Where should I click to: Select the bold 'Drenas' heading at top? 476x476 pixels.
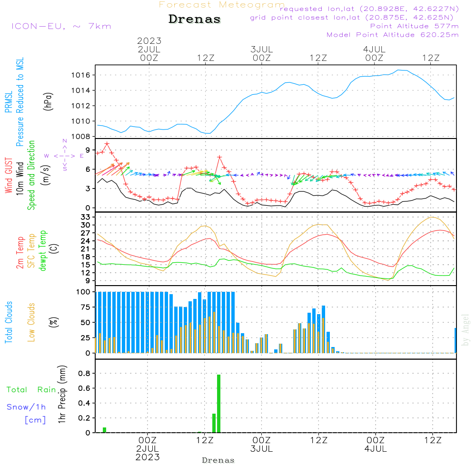195,19
